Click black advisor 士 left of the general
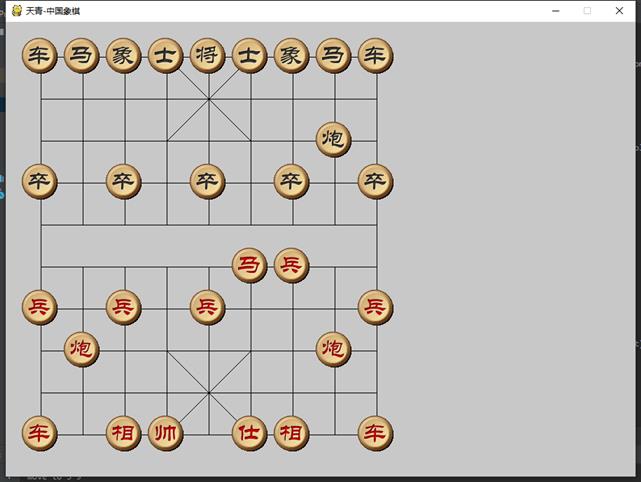The image size is (641, 482). point(166,56)
